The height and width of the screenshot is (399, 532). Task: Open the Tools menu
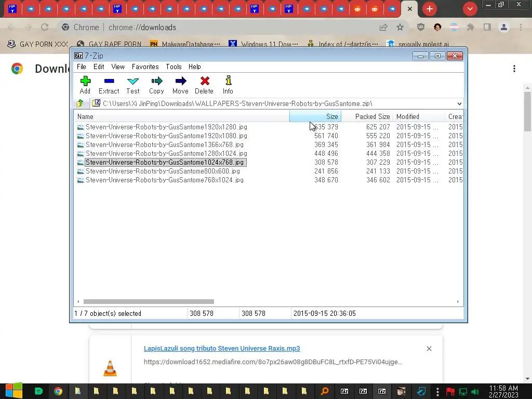pos(174,67)
